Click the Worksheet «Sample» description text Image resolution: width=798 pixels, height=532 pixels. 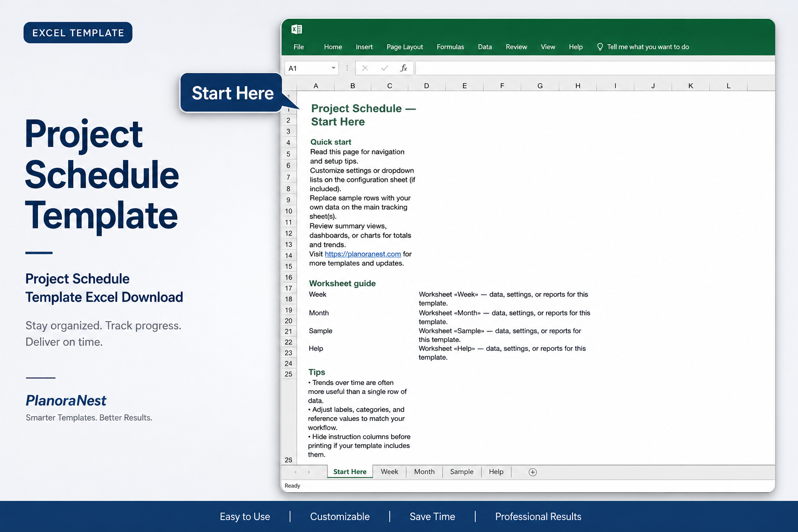coord(500,335)
